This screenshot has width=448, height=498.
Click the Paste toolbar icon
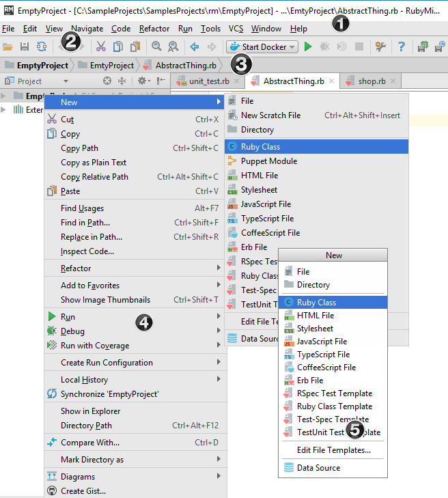click(135, 47)
